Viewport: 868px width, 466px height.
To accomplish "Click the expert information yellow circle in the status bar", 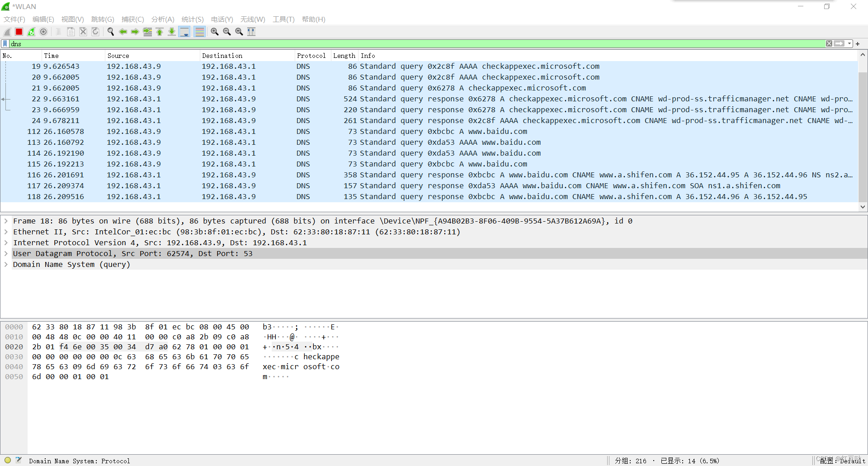I will tap(8, 461).
